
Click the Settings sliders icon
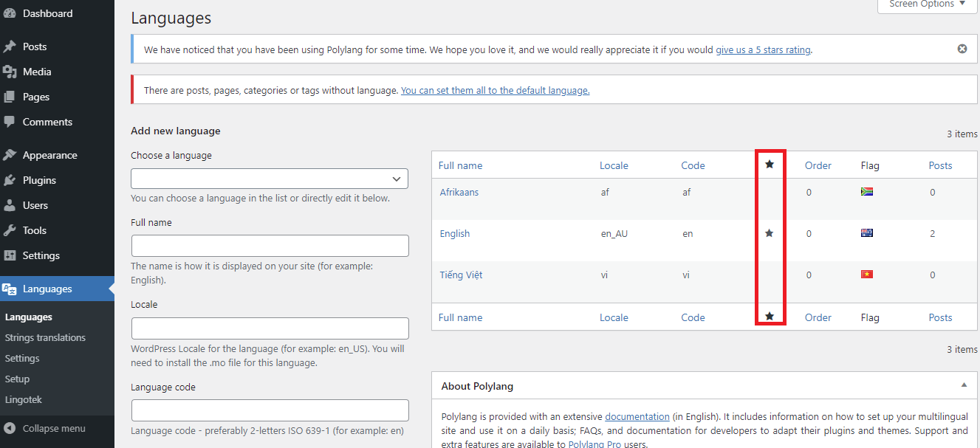(10, 255)
